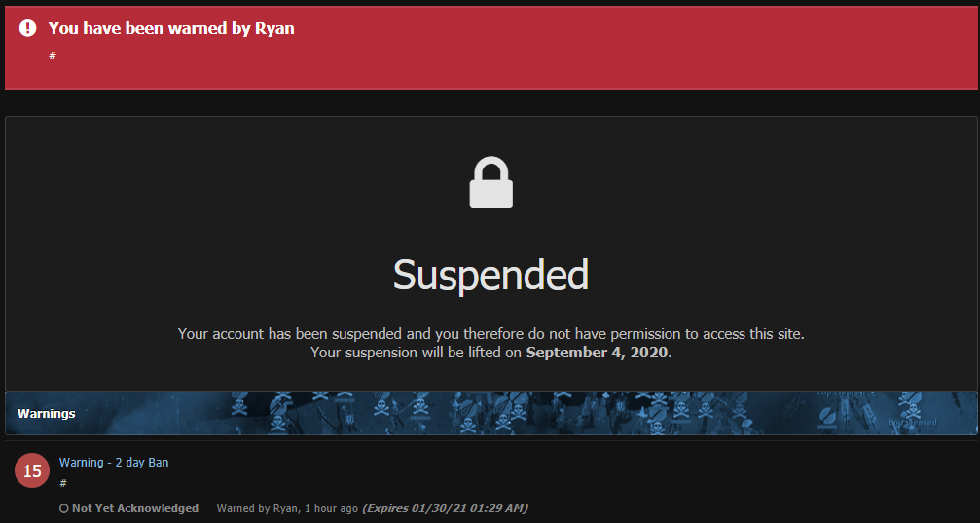Click the Warnings section header
The image size is (980, 523).
(x=47, y=414)
